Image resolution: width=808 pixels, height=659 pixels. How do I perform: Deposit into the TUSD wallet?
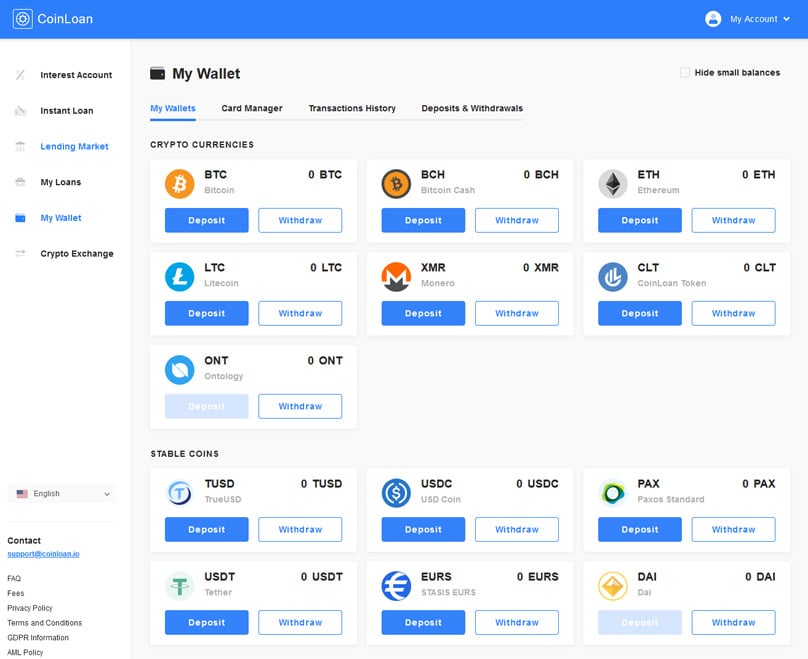pos(207,530)
